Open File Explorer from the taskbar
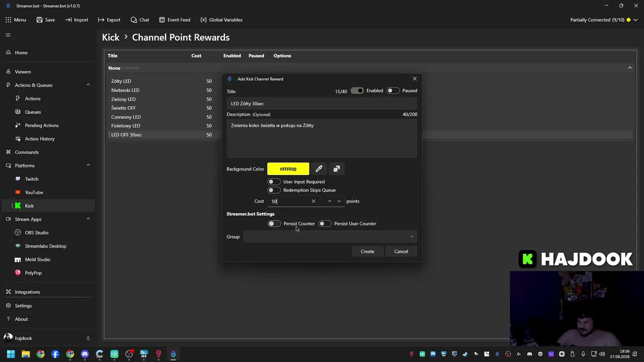 (x=26, y=354)
